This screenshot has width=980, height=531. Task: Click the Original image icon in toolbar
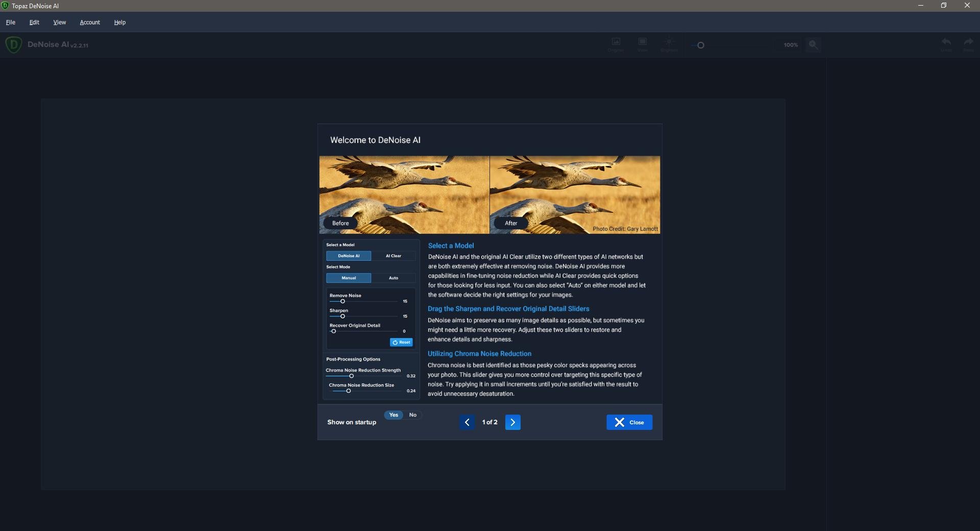(x=616, y=43)
